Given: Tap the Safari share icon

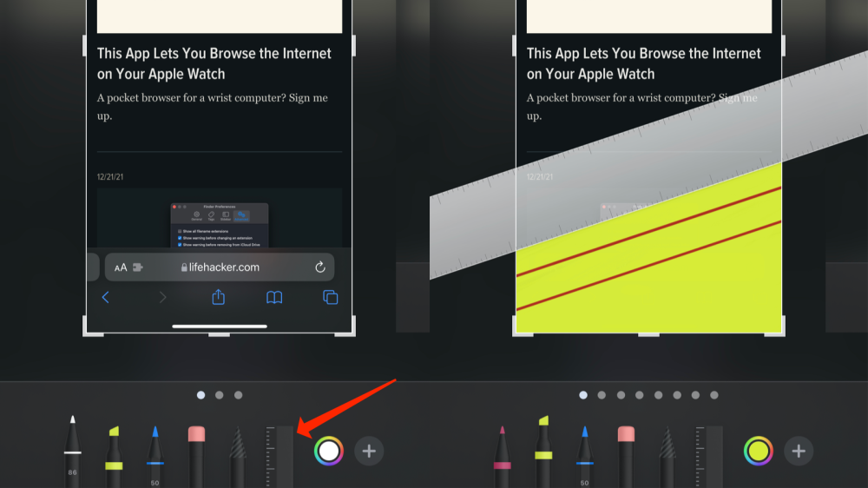Looking at the screenshot, I should click(x=219, y=297).
